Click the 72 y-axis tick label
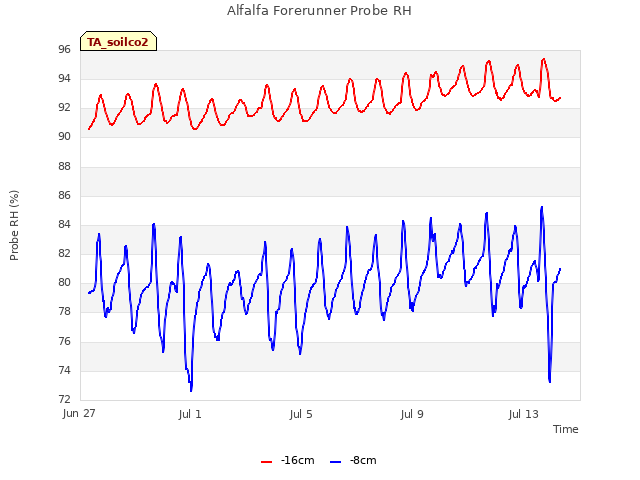Viewport: 640px width, 480px height. coord(64,399)
